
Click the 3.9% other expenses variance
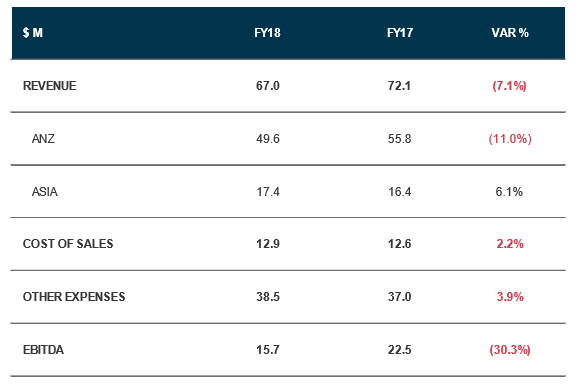pos(510,297)
